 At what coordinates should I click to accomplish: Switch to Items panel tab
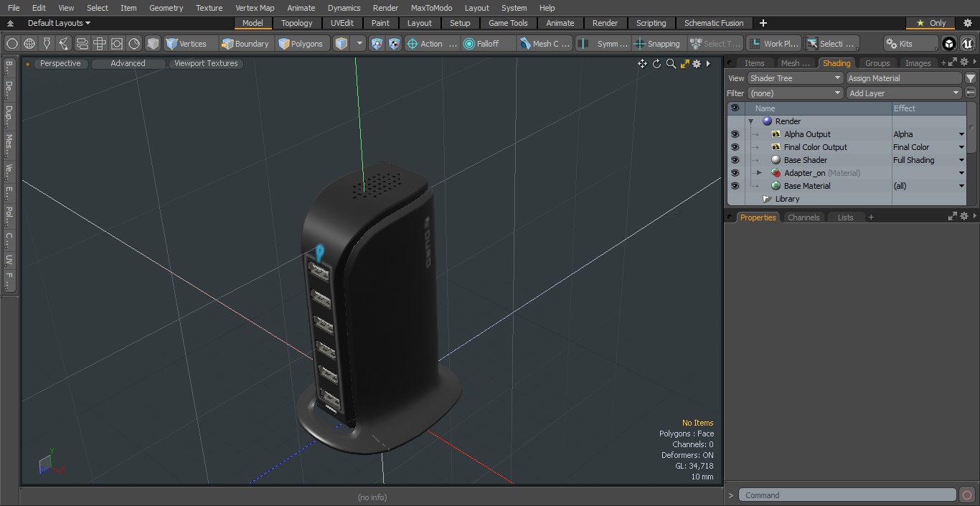coord(754,63)
